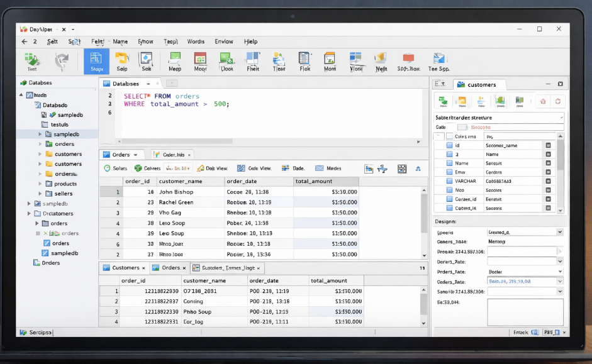Open the Words menu
Screen dimensions: 592x364
pyautogui.click(x=196, y=41)
